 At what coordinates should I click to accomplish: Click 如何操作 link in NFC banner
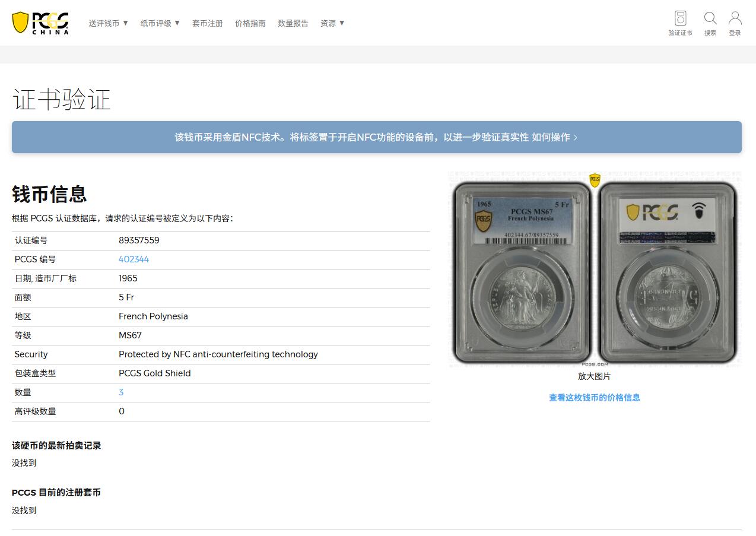tap(554, 137)
